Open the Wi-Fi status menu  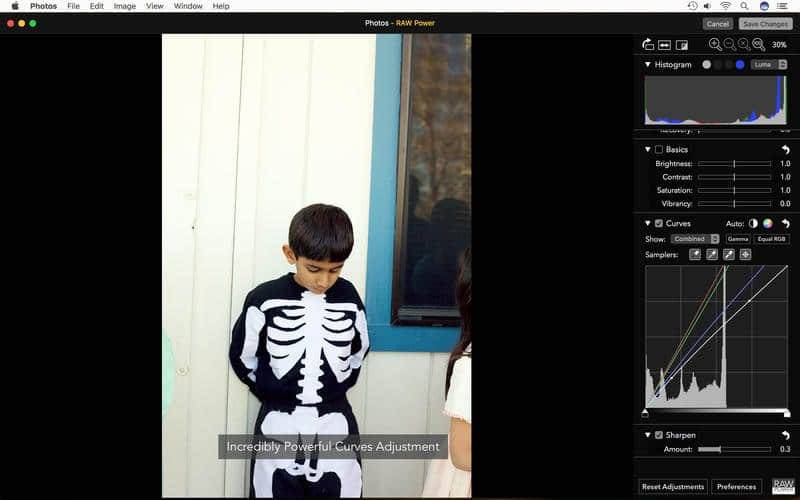pyautogui.click(x=726, y=6)
